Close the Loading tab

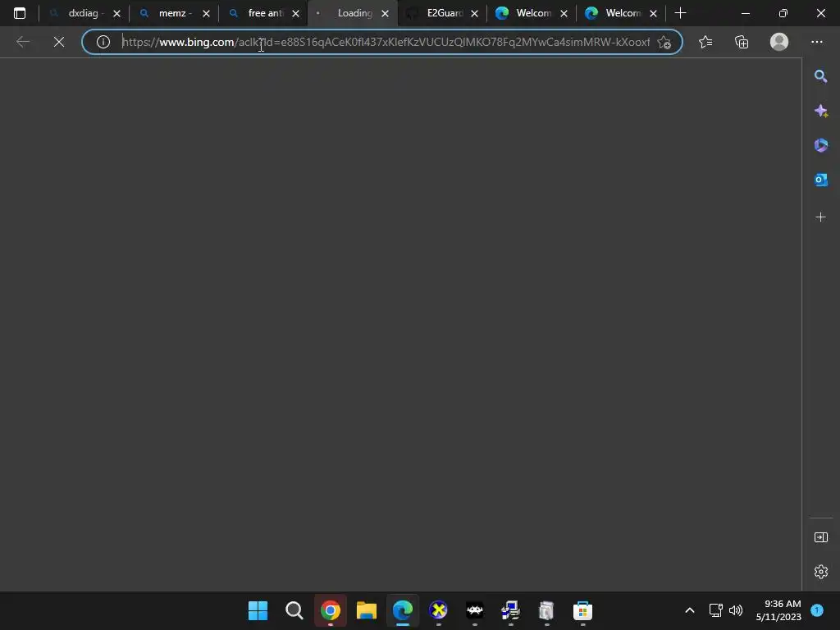point(386,13)
